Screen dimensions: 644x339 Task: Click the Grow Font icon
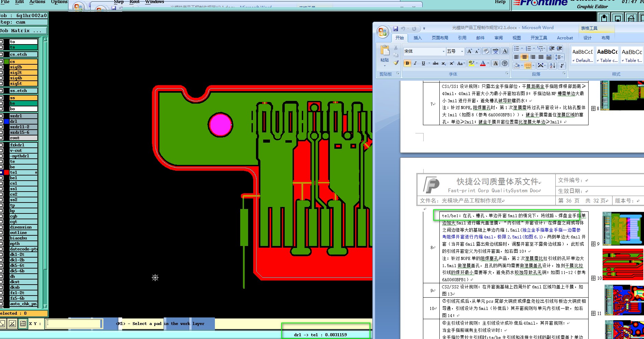click(469, 51)
